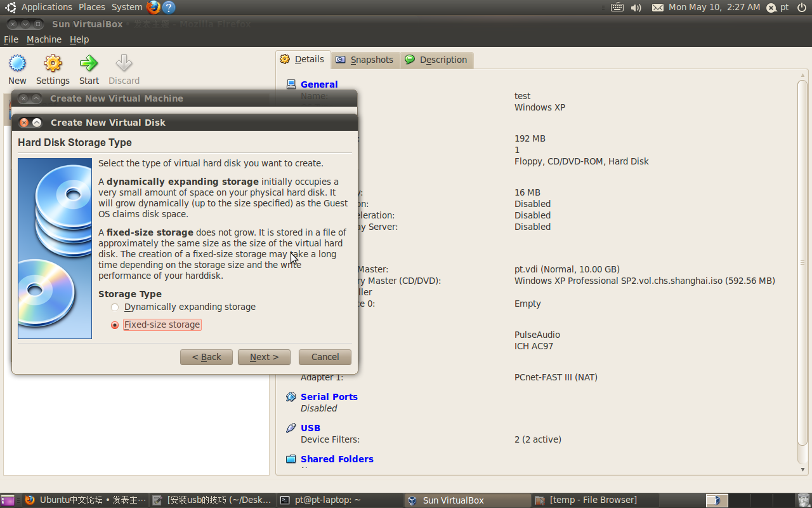Open the Machine menu
Screen dimensions: 812x508
pos(44,39)
